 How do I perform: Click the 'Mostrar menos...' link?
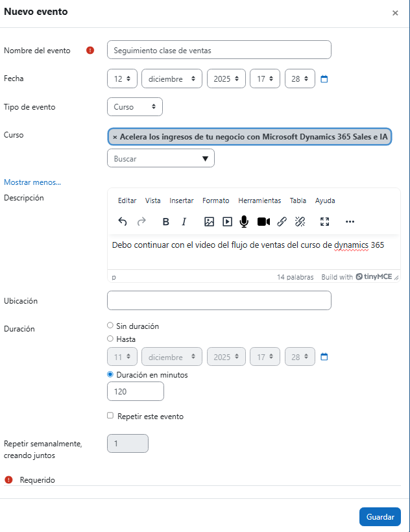[32, 182]
